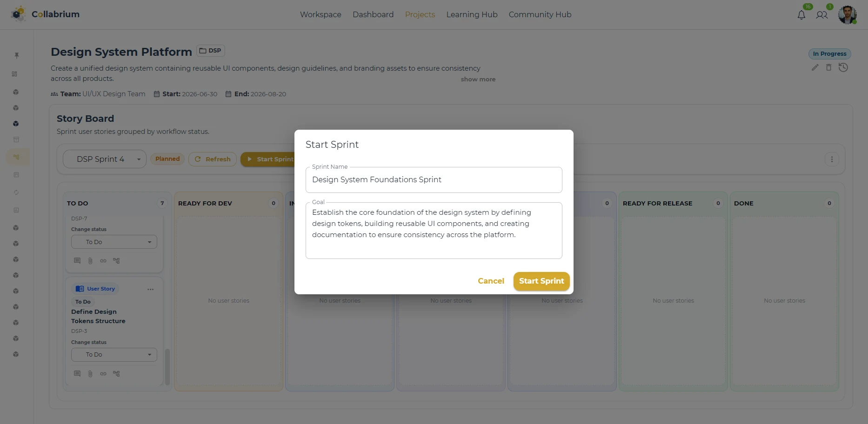Open the Learning Hub menu
The height and width of the screenshot is (424, 868).
coord(472,14)
